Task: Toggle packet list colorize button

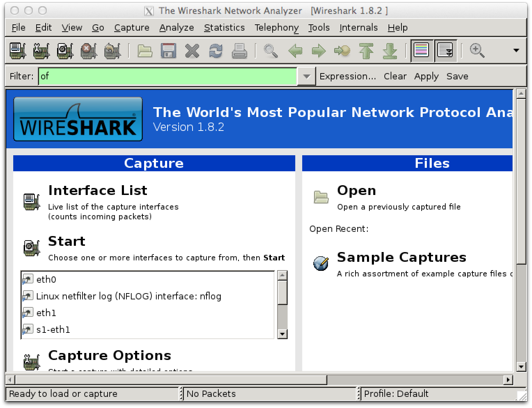Action: coord(422,51)
